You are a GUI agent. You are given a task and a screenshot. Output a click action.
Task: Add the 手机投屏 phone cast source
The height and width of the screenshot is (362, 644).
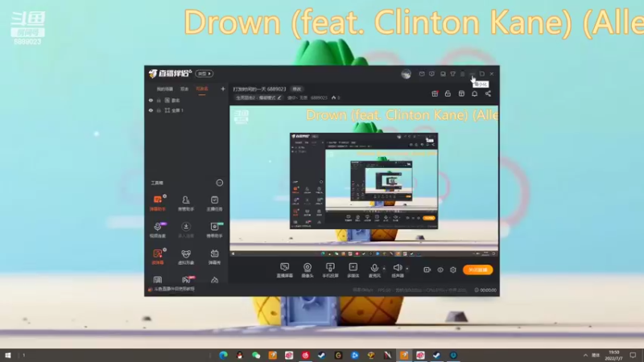(330, 270)
